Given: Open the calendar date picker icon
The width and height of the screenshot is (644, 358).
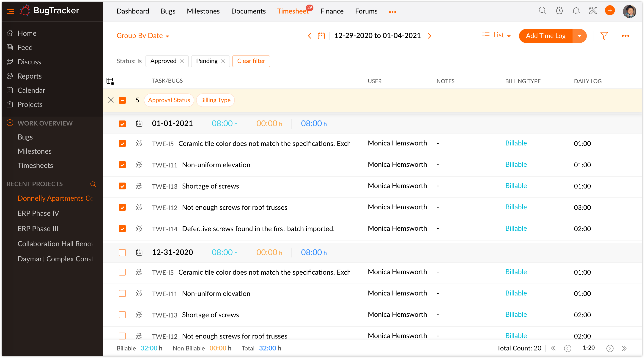Looking at the screenshot, I should coord(321,36).
